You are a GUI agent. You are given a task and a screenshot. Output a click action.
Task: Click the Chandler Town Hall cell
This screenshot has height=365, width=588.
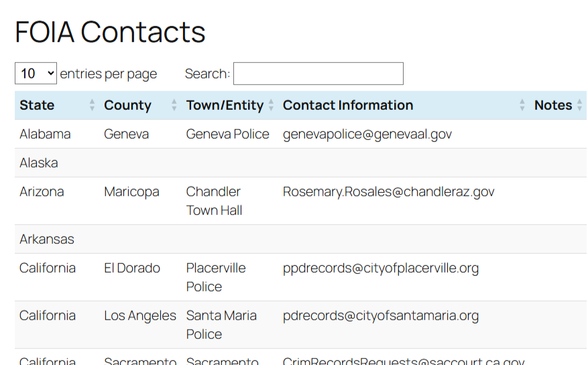click(214, 201)
